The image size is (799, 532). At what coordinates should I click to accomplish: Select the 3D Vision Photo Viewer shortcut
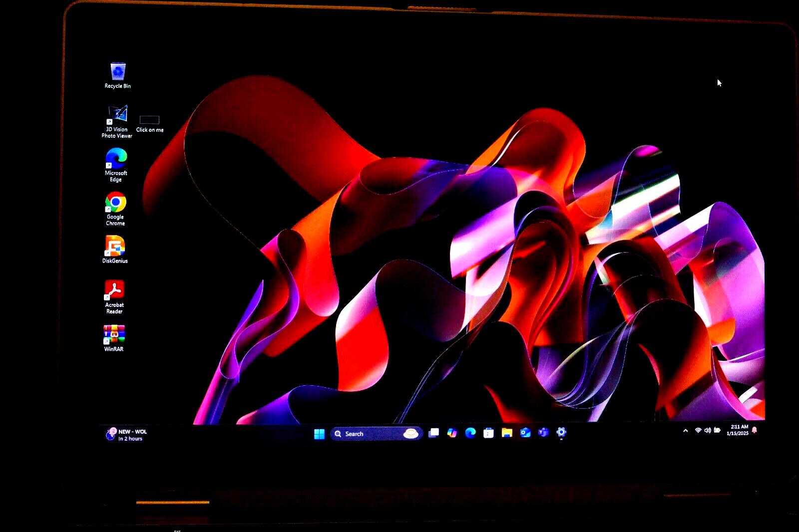pyautogui.click(x=117, y=121)
